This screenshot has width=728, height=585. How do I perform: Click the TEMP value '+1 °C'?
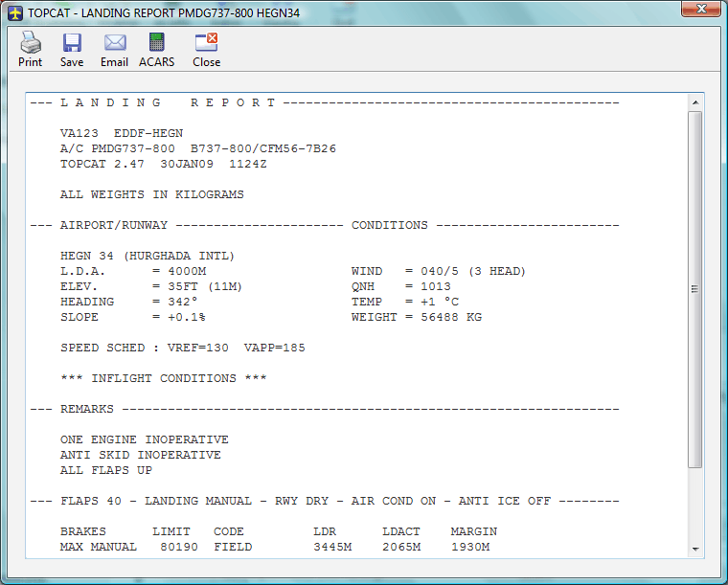point(440,302)
